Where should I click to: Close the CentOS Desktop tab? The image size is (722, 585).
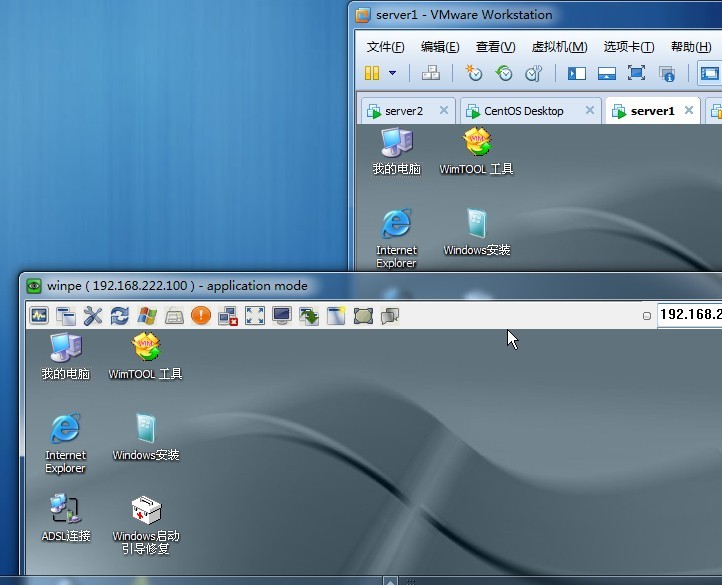tap(589, 110)
